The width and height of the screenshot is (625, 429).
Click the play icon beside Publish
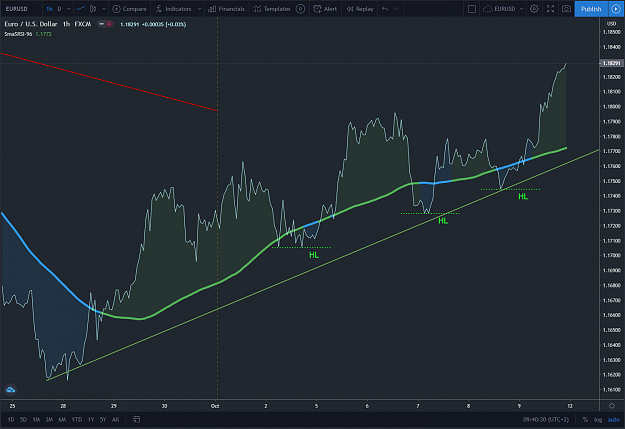tap(616, 8)
